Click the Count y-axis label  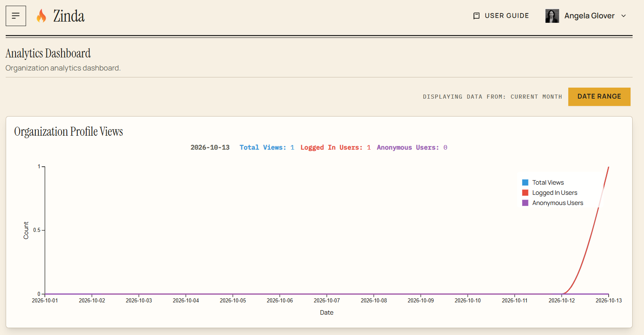point(26,231)
